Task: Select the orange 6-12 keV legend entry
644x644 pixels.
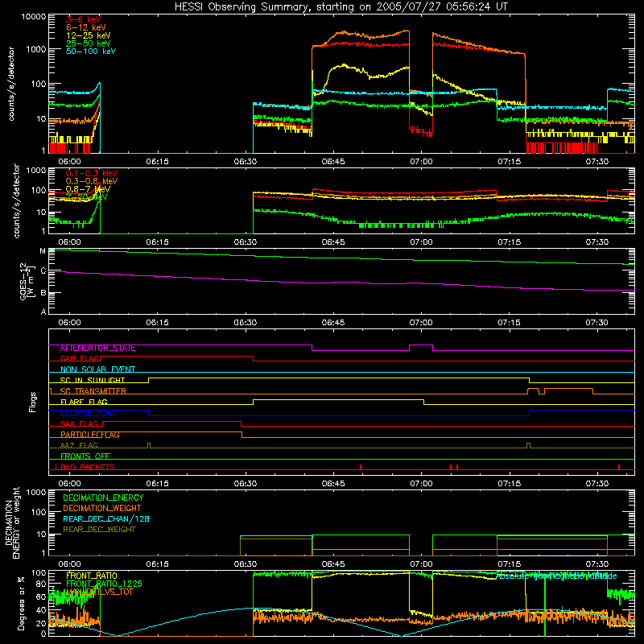Action: (86, 27)
